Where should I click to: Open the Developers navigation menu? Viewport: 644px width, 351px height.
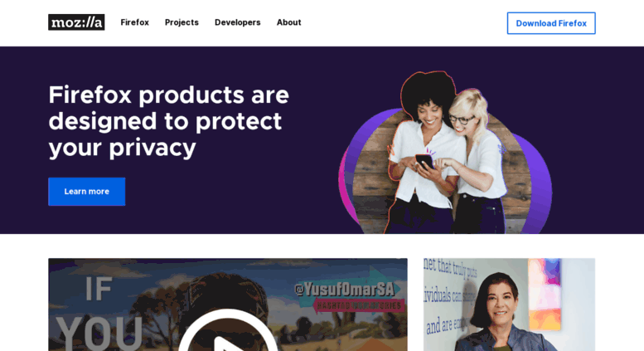(237, 22)
